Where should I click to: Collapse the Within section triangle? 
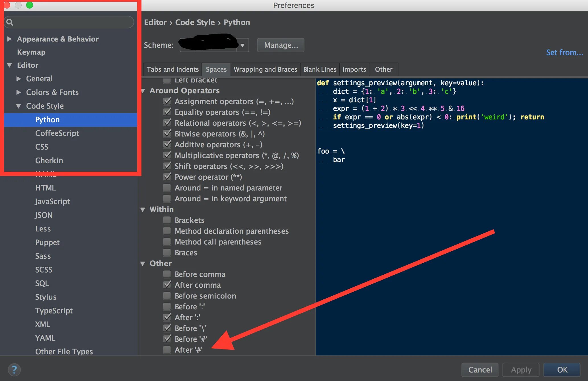pos(143,210)
